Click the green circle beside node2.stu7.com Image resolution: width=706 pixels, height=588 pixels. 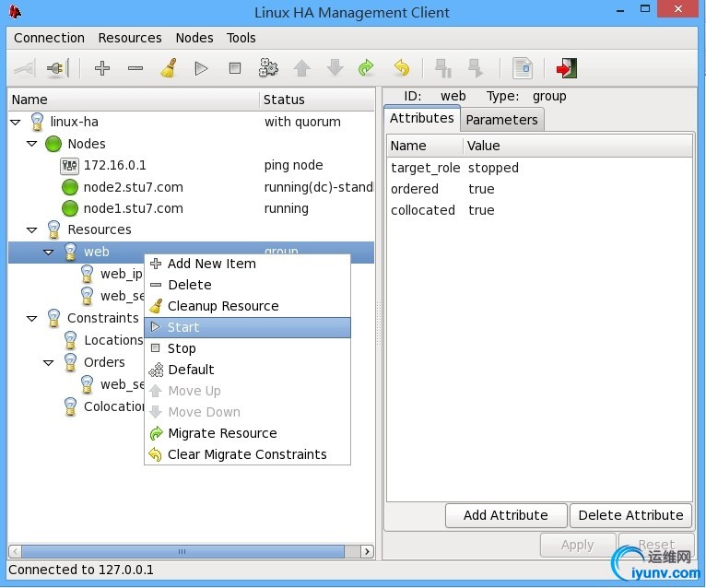click(70, 187)
